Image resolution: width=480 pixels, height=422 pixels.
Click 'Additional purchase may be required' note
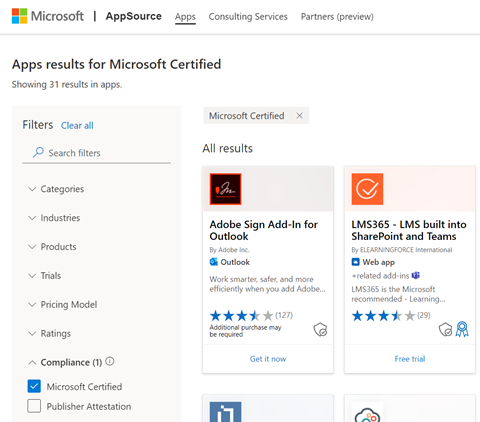coord(245,331)
